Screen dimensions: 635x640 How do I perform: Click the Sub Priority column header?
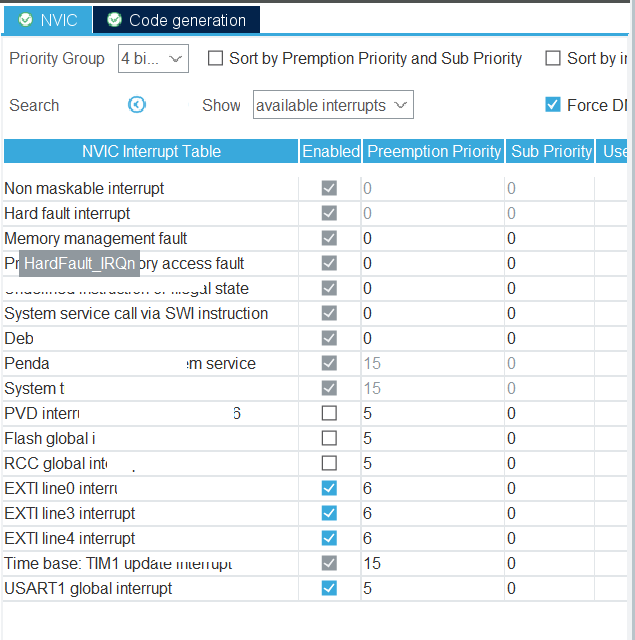(x=551, y=151)
